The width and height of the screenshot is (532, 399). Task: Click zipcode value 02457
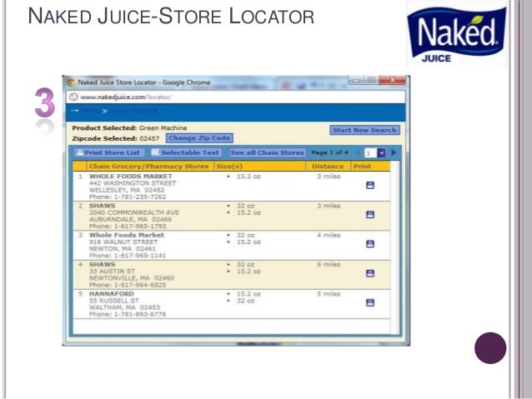click(x=149, y=138)
